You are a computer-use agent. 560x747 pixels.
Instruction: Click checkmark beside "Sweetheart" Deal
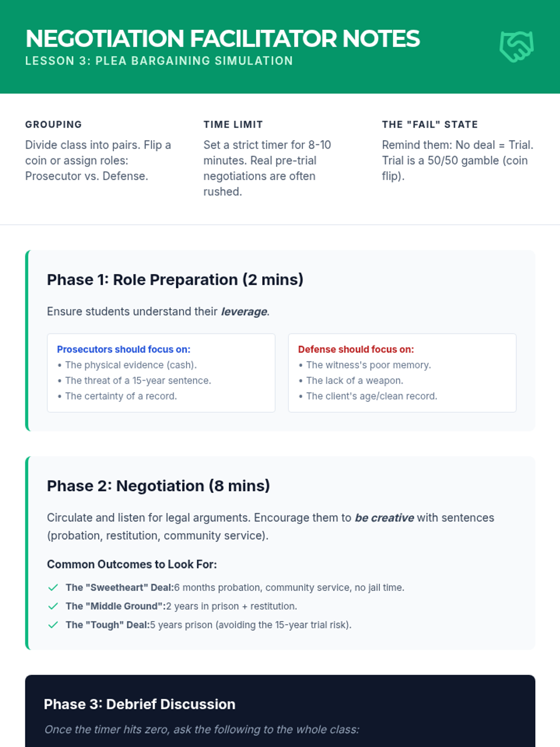53,587
